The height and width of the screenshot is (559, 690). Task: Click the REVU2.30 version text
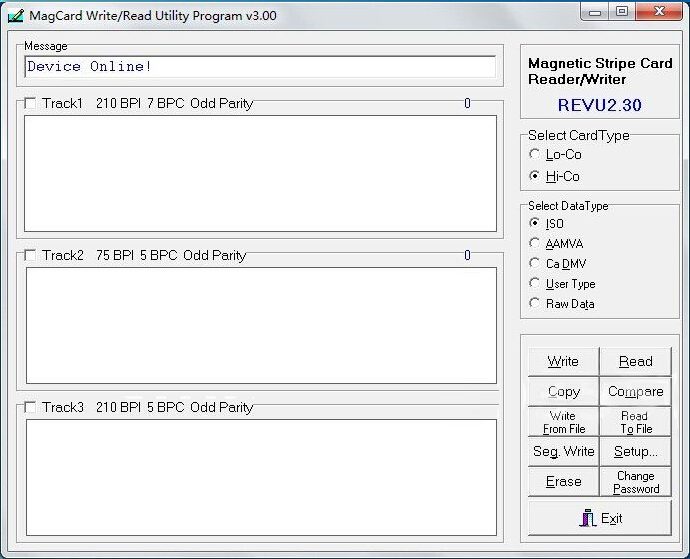(600, 105)
